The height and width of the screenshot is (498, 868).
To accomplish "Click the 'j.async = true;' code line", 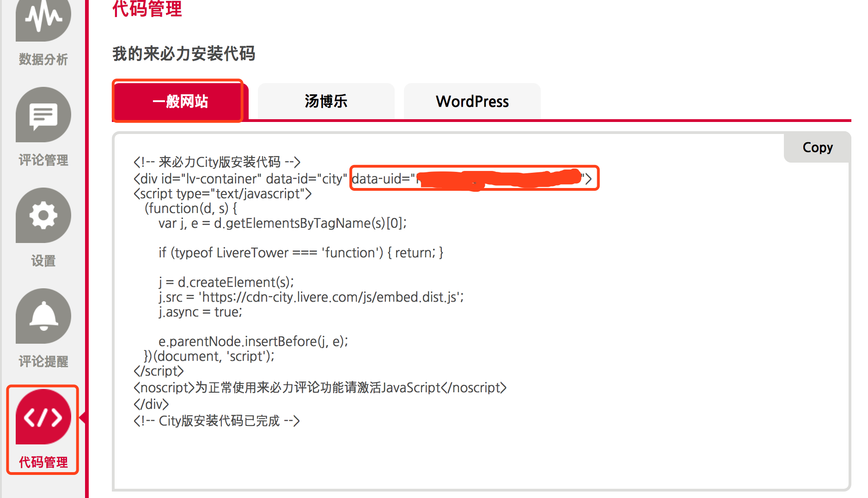I will pyautogui.click(x=200, y=312).
